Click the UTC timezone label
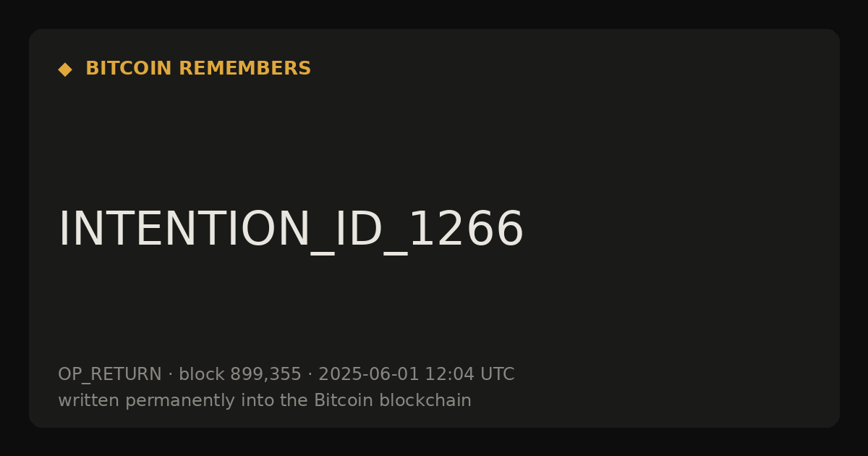Screen dimensions: 868x456 497,374
